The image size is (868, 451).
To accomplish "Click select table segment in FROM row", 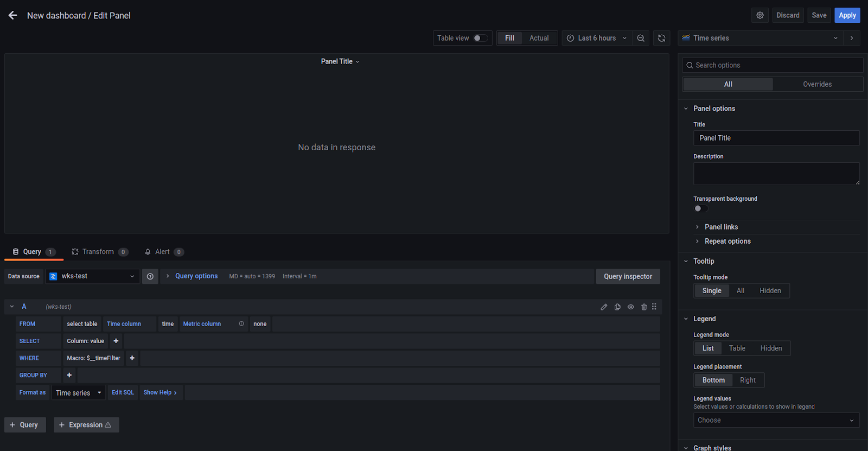I will (82, 324).
